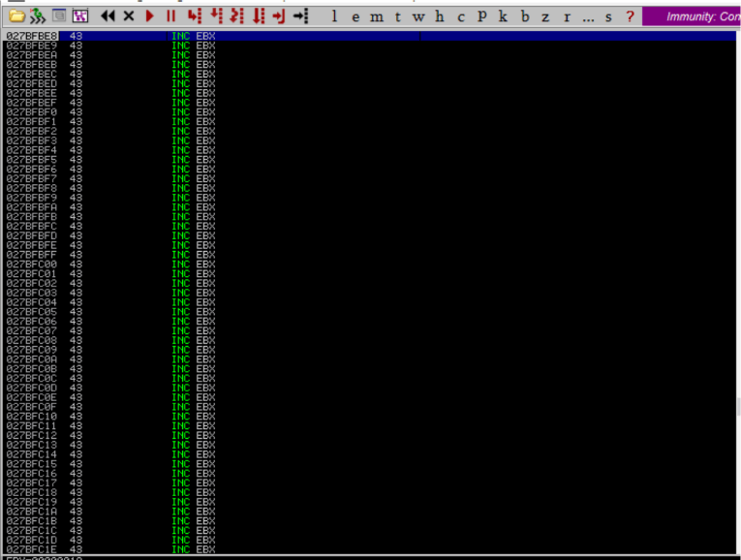Open Memory map via 'm' button
741x560 pixels.
[377, 17]
